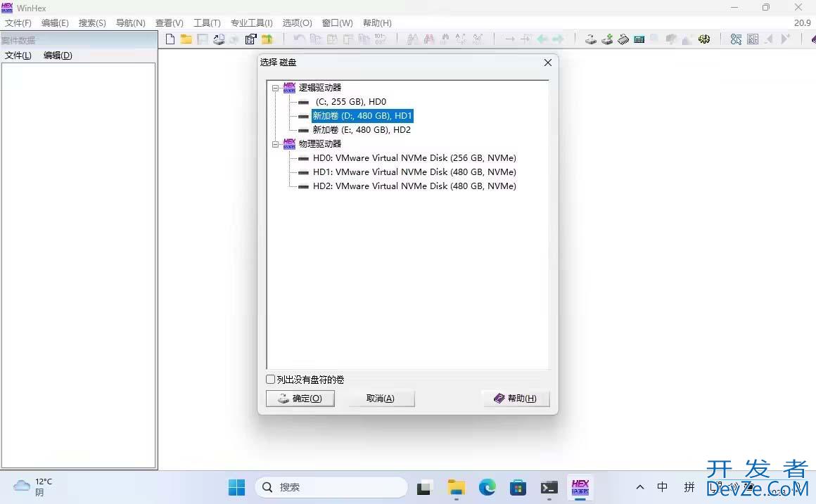Click the Clone Disk toolbar icon
The width and height of the screenshot is (816, 504).
(607, 39)
